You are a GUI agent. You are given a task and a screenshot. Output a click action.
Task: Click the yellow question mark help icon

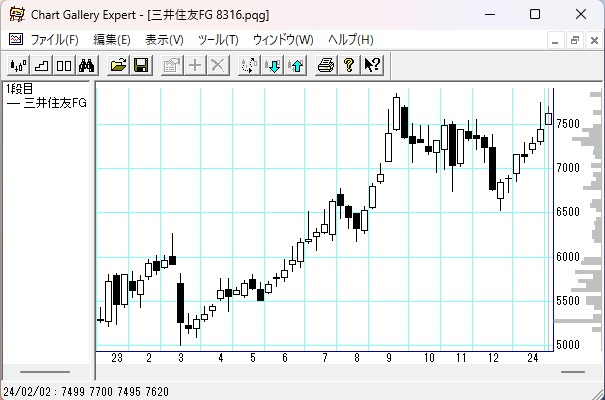point(349,66)
